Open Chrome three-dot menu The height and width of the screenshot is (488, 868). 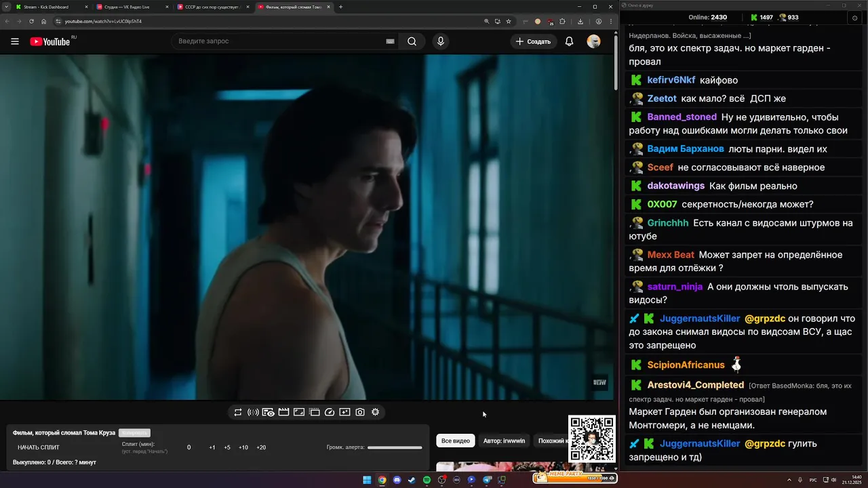point(611,21)
